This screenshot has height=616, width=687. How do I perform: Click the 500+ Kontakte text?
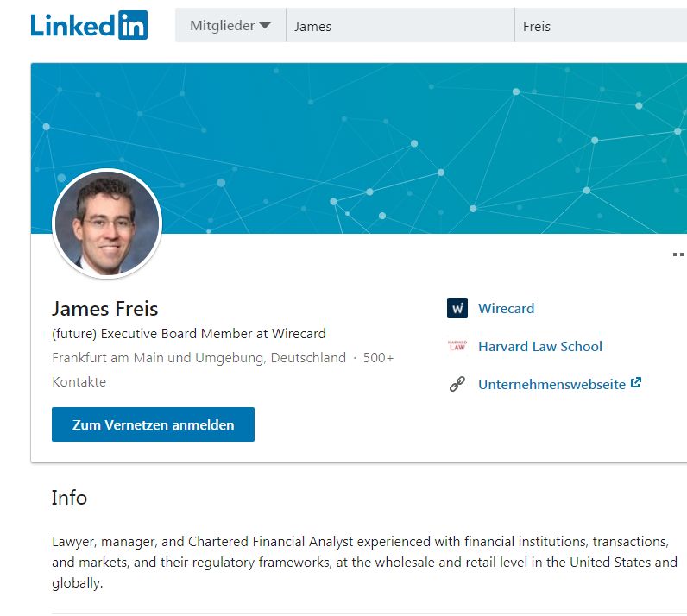(x=378, y=357)
